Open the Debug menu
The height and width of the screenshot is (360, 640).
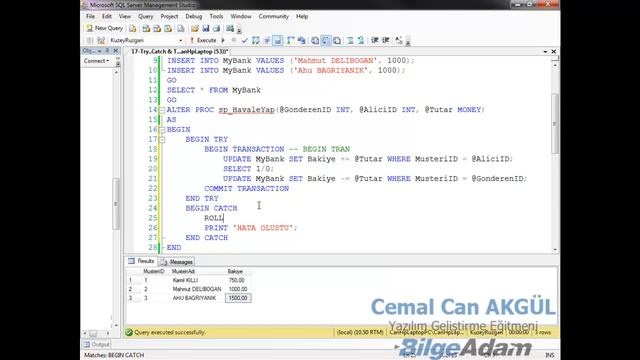pyautogui.click(x=194, y=16)
